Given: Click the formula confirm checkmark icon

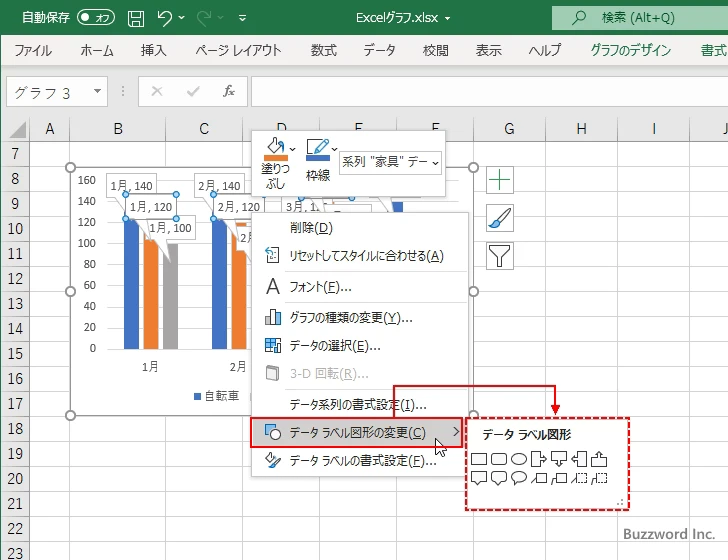Looking at the screenshot, I should 193,91.
